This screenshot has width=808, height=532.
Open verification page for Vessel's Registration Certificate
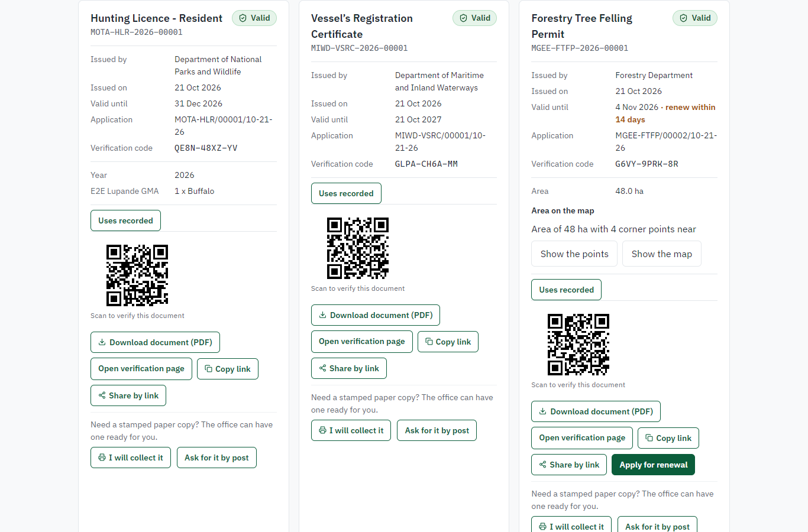click(x=362, y=342)
